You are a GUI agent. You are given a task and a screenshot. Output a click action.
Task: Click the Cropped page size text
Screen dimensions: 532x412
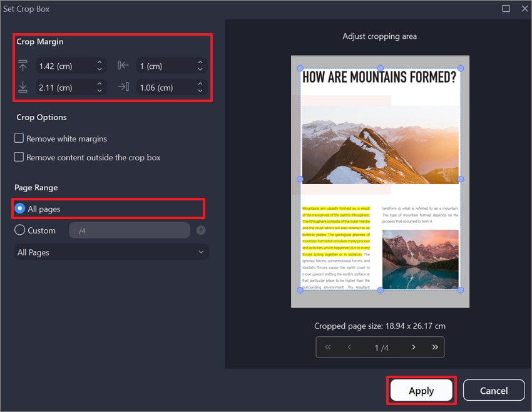[380, 326]
